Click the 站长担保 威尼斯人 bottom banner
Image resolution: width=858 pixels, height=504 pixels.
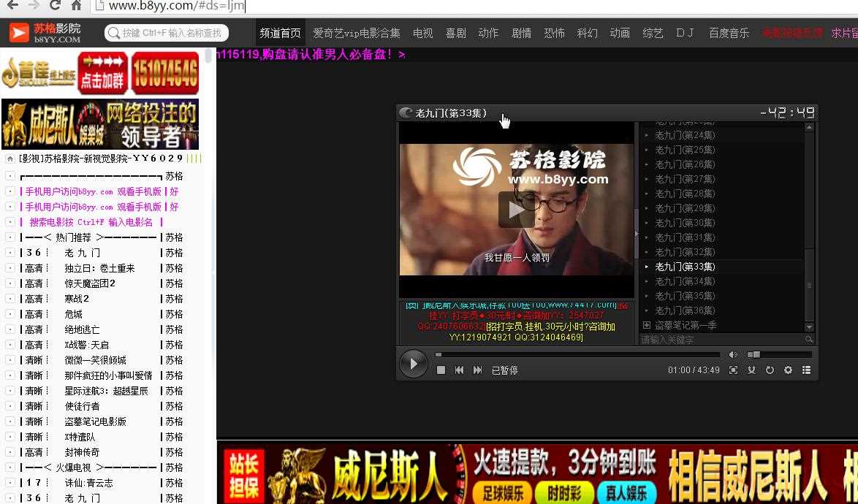pyautogui.click(x=537, y=473)
